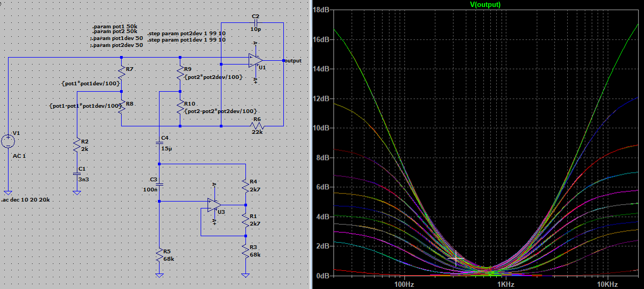644x289 pixels.
Task: Click resistor R3 symbol
Action: pos(245,251)
